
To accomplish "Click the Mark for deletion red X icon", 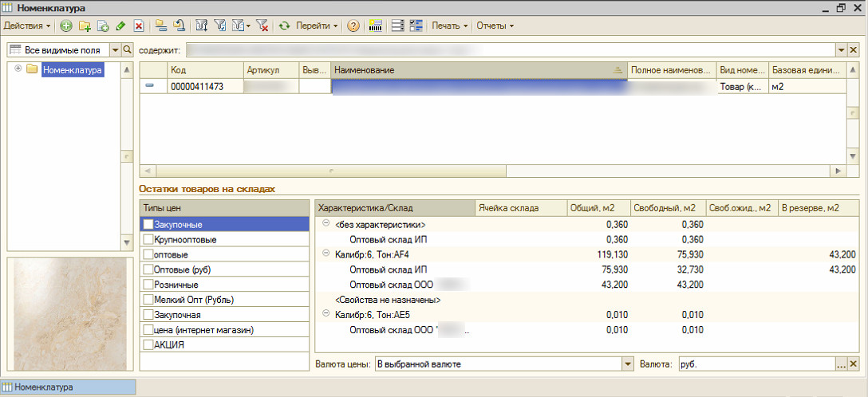I will [139, 26].
